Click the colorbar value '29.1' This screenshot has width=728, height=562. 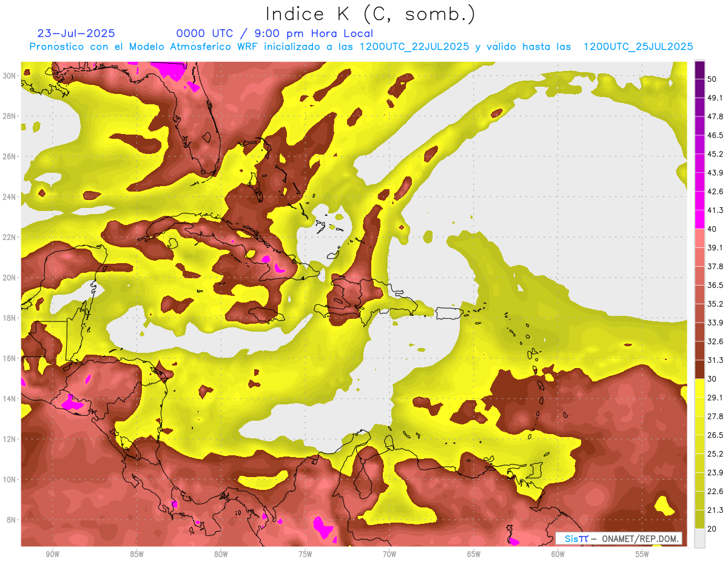pyautogui.click(x=715, y=398)
